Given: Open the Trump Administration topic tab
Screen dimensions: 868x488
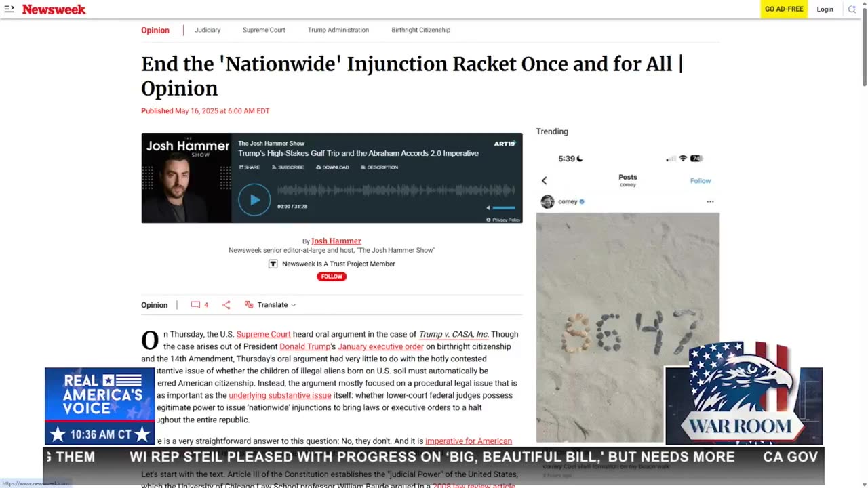Looking at the screenshot, I should pyautogui.click(x=338, y=30).
